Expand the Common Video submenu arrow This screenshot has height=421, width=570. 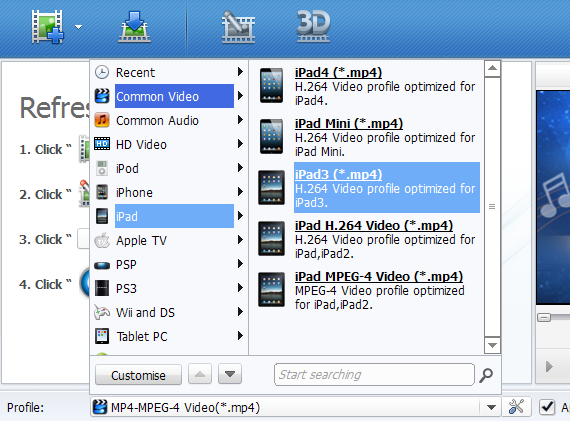pyautogui.click(x=240, y=96)
